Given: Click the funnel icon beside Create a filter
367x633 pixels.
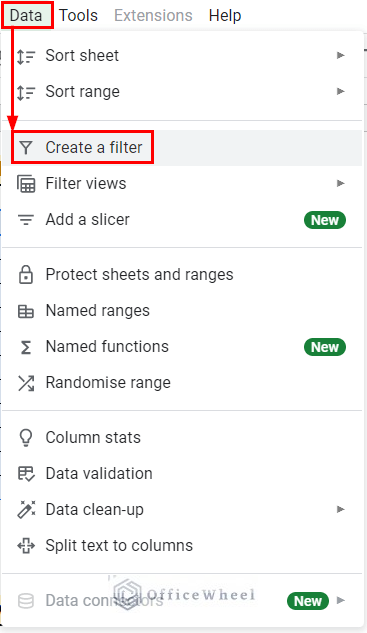Looking at the screenshot, I should point(26,148).
